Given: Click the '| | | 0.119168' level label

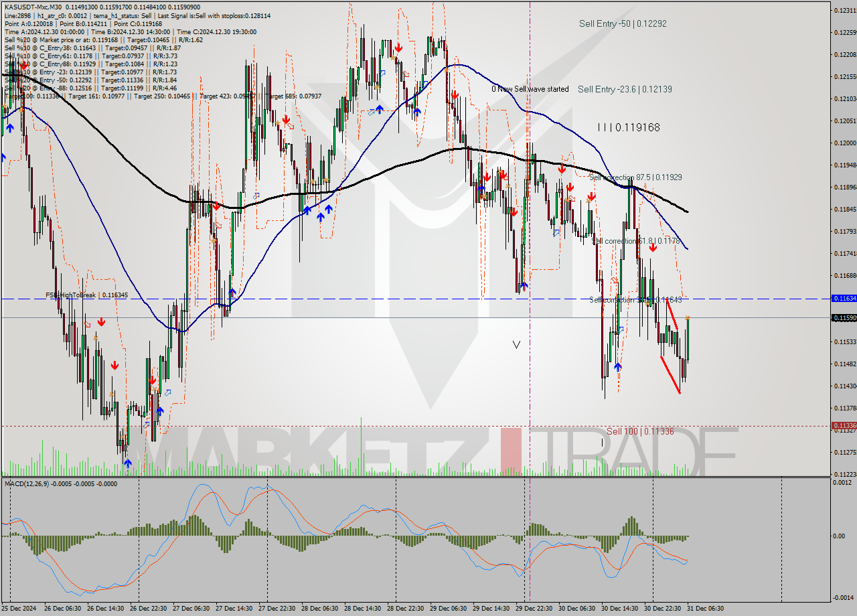Looking at the screenshot, I should pos(629,127).
